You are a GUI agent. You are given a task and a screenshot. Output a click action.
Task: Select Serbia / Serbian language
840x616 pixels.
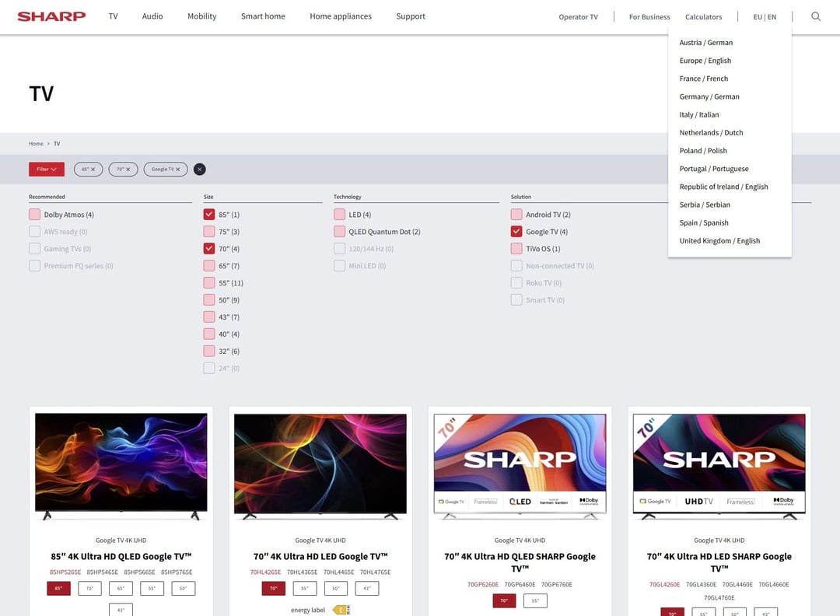(705, 205)
